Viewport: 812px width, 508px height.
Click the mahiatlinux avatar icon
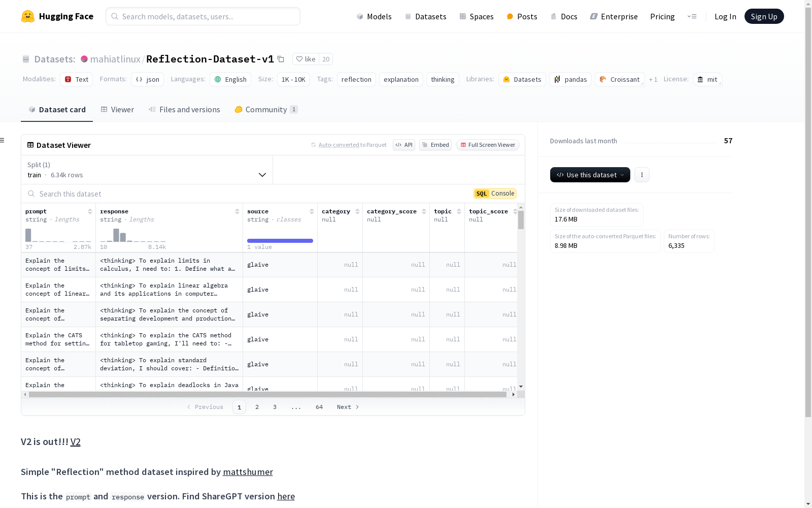pyautogui.click(x=84, y=59)
